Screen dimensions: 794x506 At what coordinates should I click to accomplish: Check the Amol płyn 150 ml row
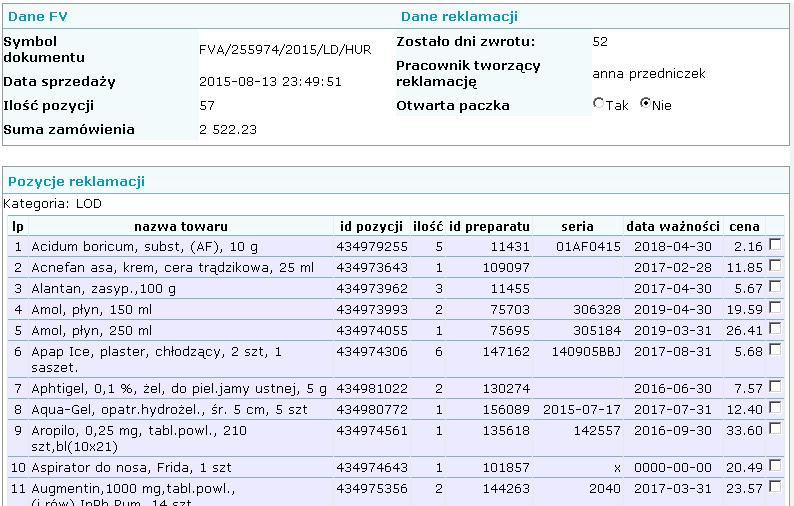click(775, 307)
